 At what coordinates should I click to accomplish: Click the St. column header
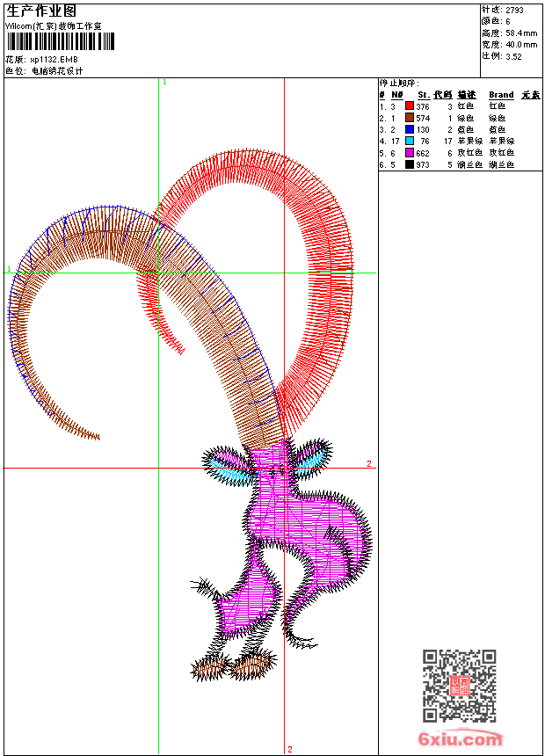423,95
